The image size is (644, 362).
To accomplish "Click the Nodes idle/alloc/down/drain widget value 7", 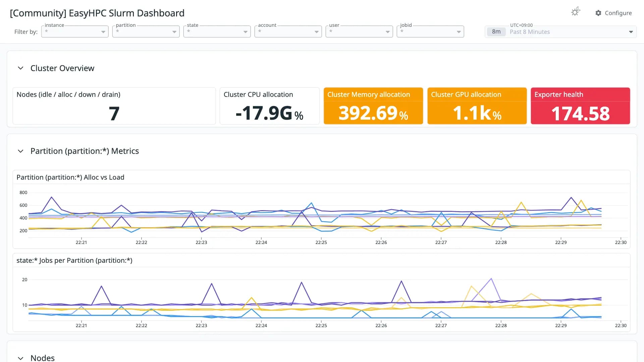I will point(114,113).
